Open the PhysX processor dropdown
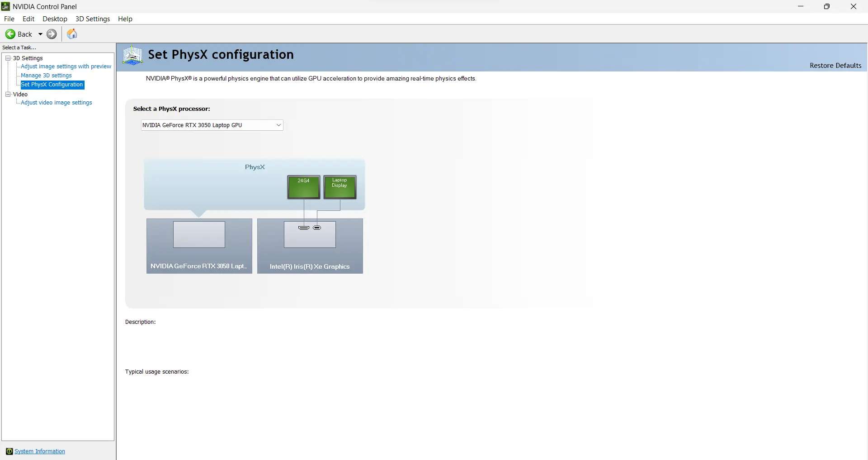Image resolution: width=868 pixels, height=460 pixels. [x=212, y=125]
